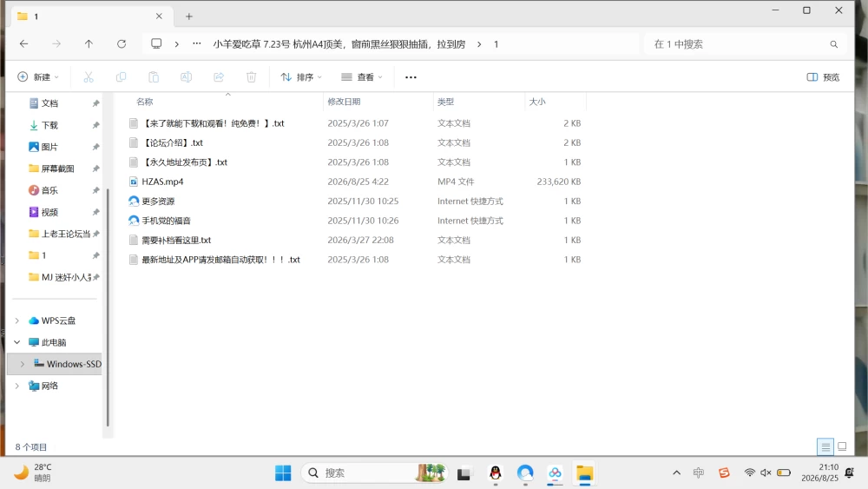Click the breadcrumb segment 1 at the path end

click(496, 44)
